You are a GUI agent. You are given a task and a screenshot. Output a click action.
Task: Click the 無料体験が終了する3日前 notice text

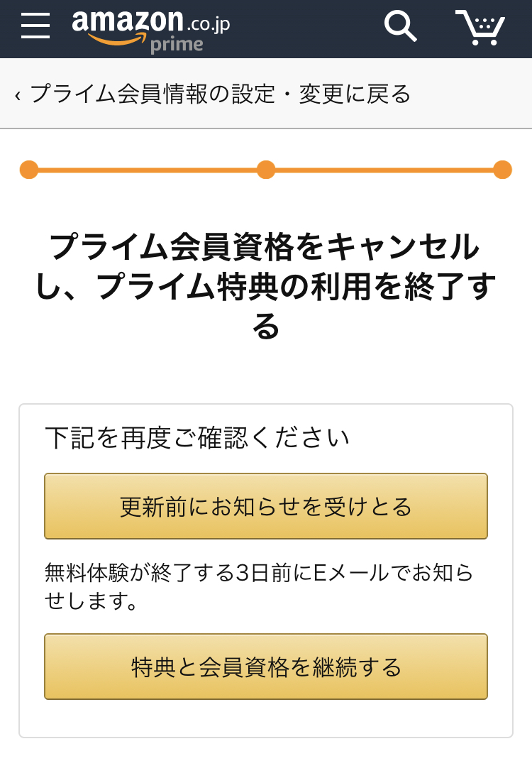coord(258,586)
